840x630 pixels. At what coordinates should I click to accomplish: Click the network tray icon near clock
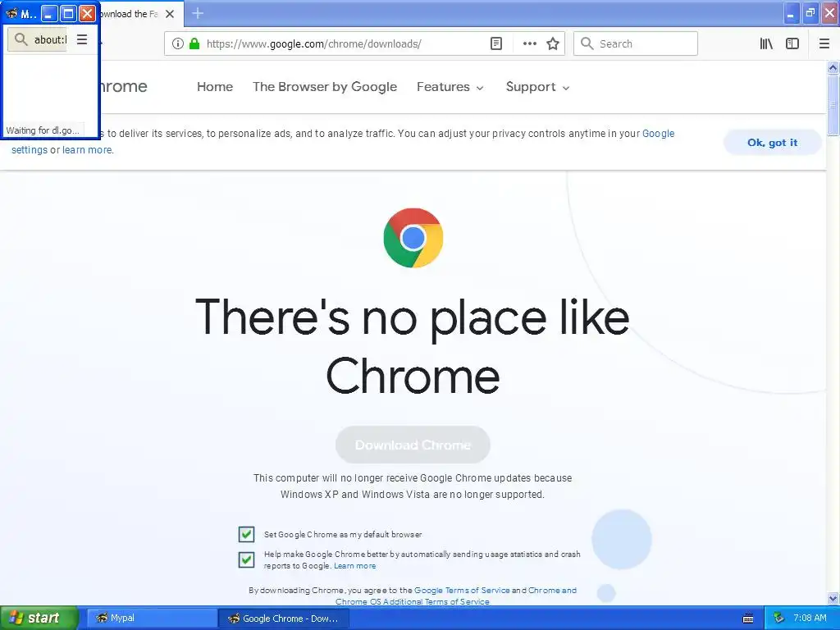point(778,618)
